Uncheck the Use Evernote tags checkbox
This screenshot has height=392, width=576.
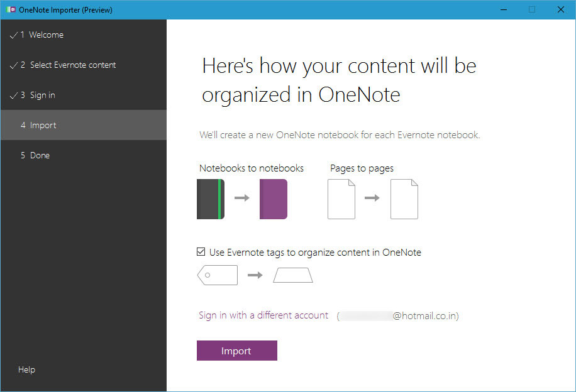coord(201,251)
